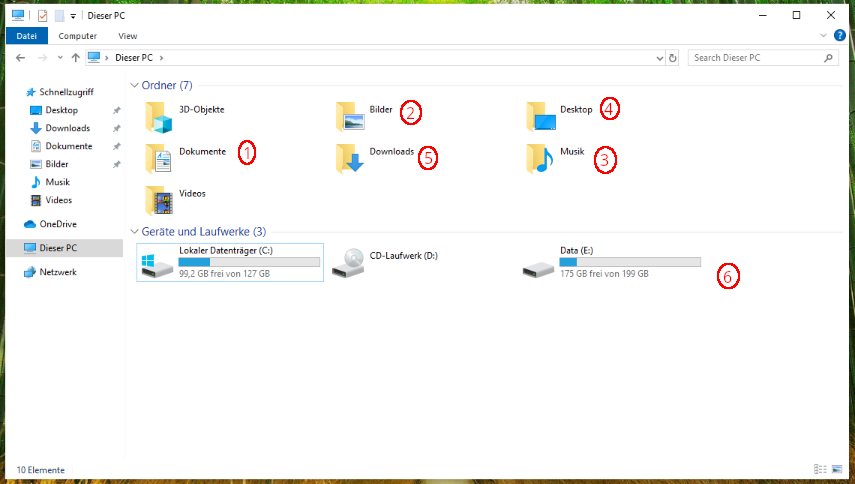Collapse the Geräte und Laufwerke group

pyautogui.click(x=134, y=232)
